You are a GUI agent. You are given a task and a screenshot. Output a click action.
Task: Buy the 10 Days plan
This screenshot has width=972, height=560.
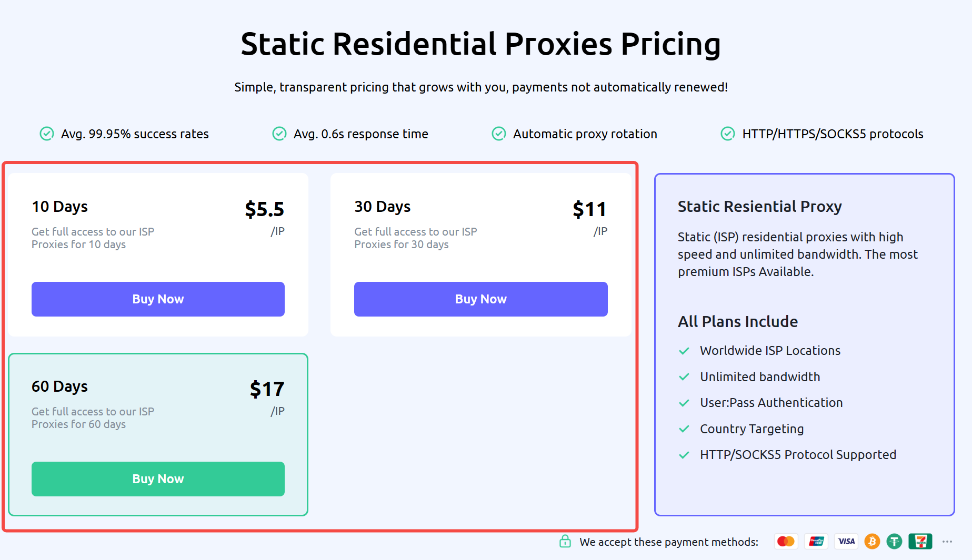pyautogui.click(x=158, y=299)
